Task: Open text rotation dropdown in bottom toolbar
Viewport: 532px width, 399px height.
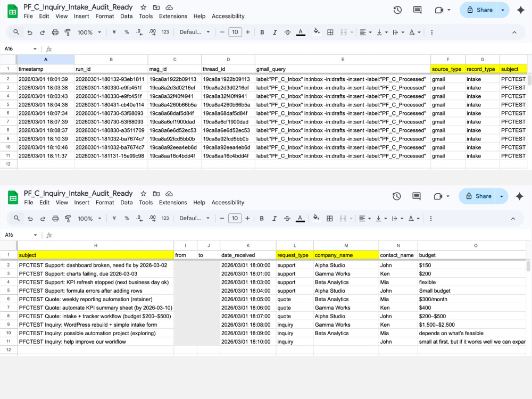Action: coord(414,219)
